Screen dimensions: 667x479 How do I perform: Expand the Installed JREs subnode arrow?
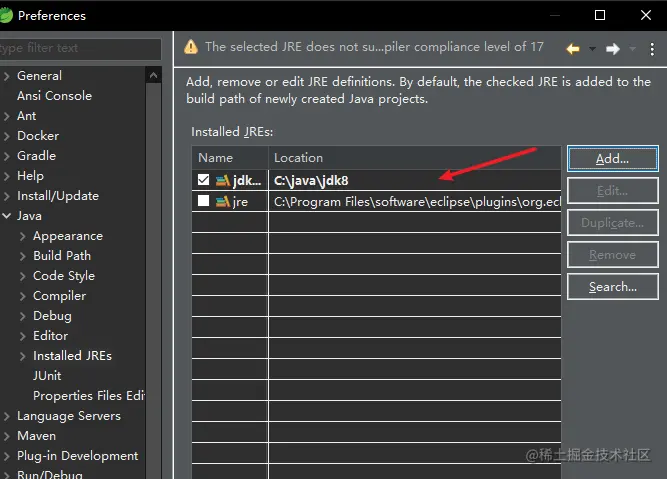23,356
